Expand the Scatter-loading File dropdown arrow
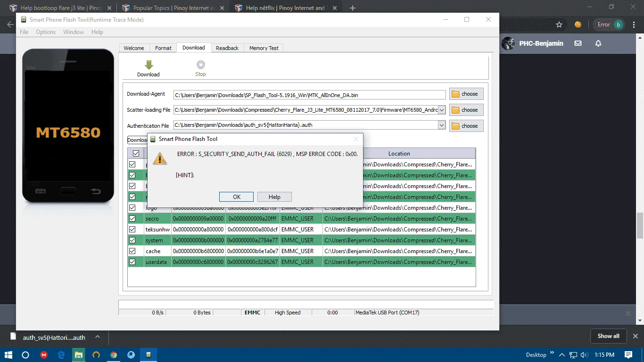This screenshot has height=362, width=644. (442, 110)
